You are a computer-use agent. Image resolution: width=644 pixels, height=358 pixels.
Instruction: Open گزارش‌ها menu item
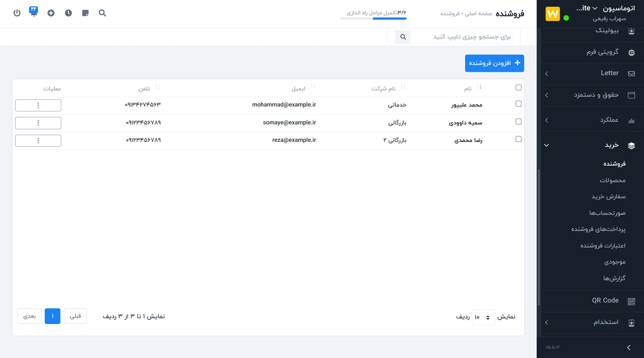[614, 278]
